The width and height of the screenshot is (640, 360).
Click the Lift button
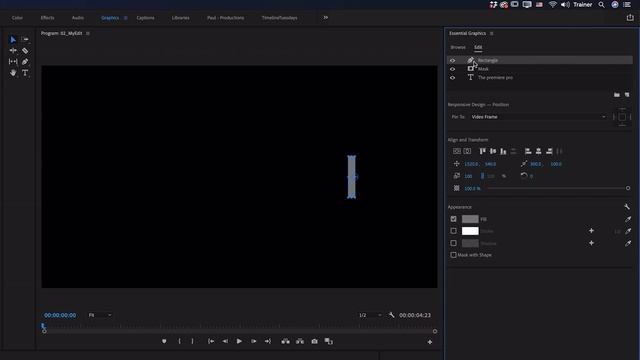(x=286, y=341)
